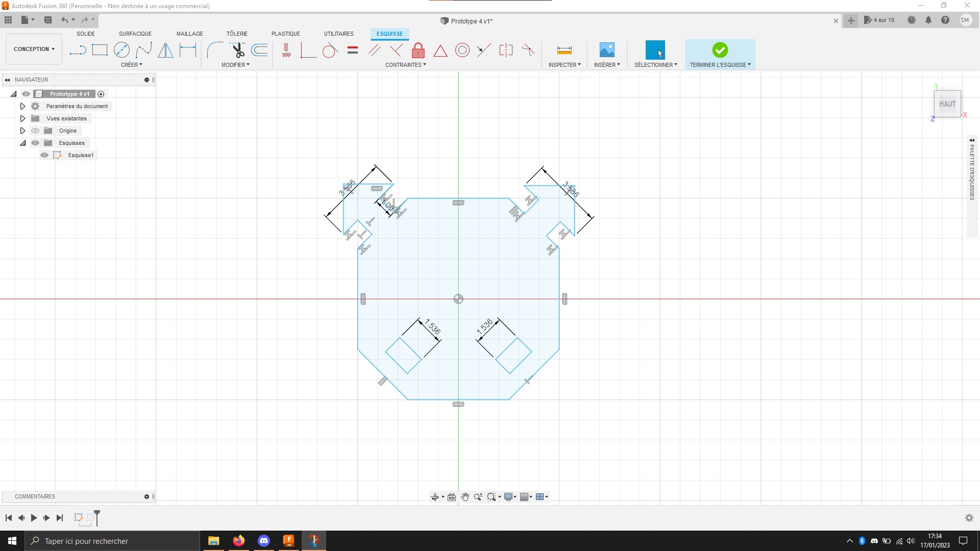Click the Select tool icon
Viewport: 980px width, 551px height.
click(x=655, y=50)
